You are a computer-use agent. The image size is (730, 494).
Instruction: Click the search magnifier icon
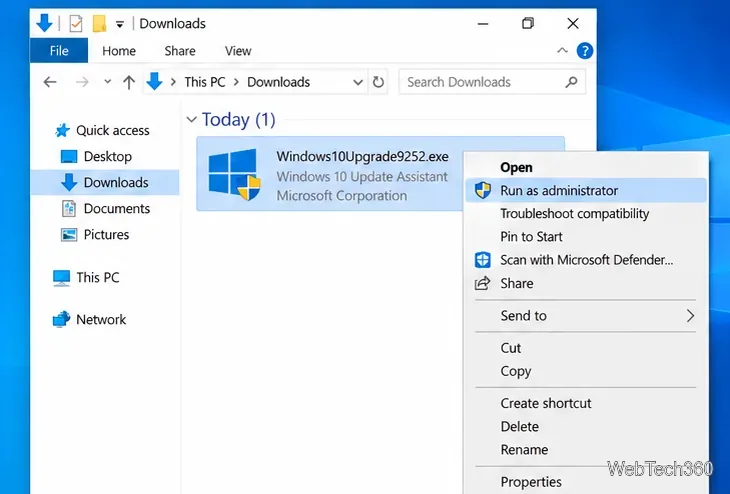(571, 82)
